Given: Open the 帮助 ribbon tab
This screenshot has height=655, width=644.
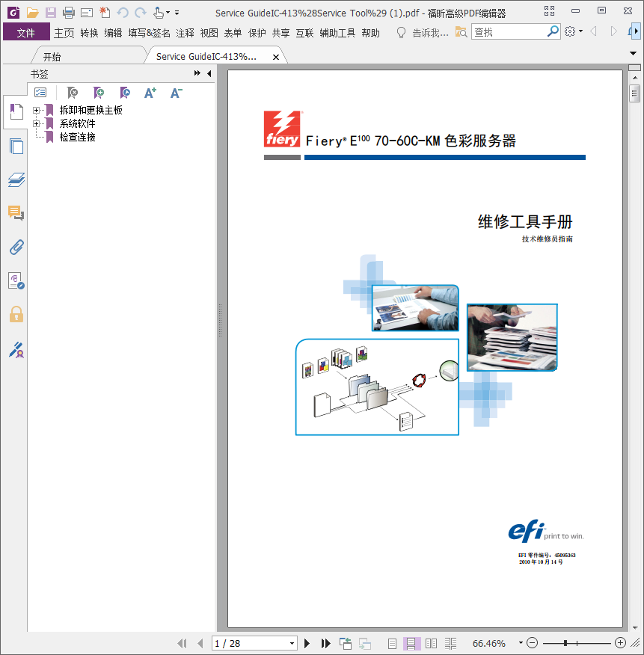Looking at the screenshot, I should click(371, 33).
